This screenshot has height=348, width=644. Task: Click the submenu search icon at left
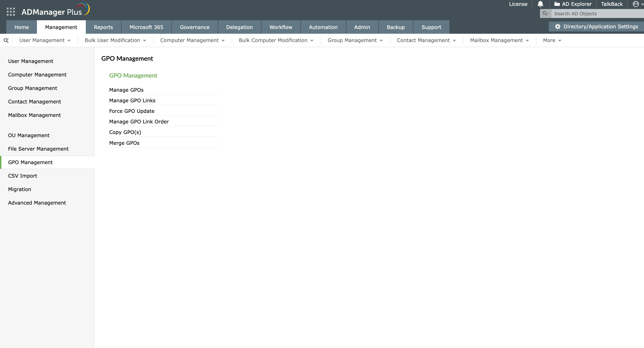click(6, 40)
